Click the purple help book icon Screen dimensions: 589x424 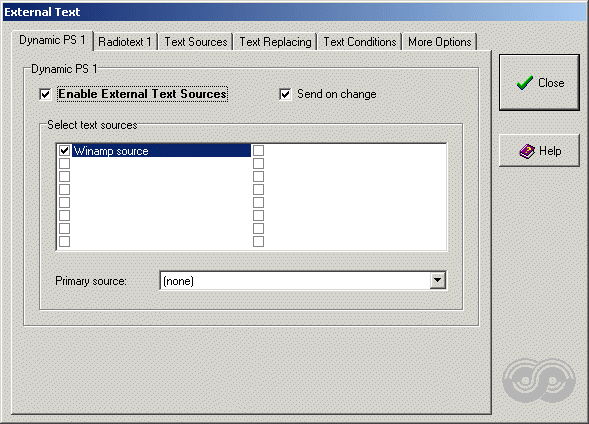pos(527,151)
